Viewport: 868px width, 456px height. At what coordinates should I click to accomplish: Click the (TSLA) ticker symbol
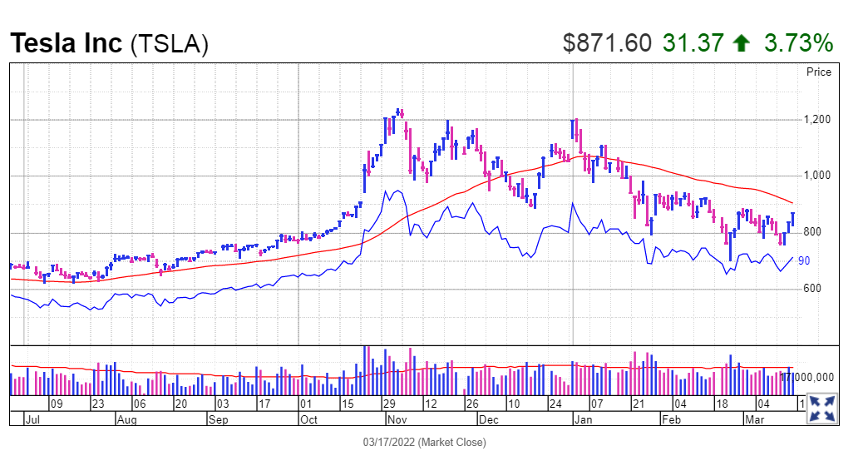coord(170,44)
